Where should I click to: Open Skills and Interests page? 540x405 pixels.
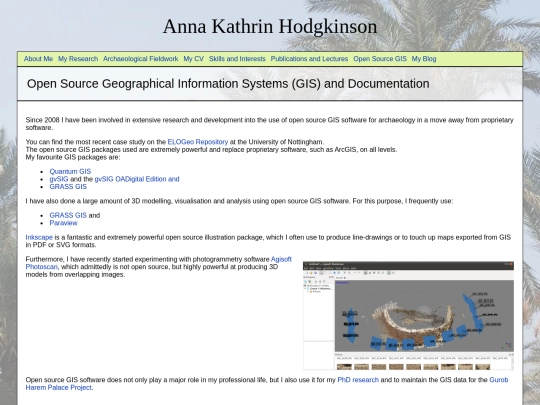point(237,59)
